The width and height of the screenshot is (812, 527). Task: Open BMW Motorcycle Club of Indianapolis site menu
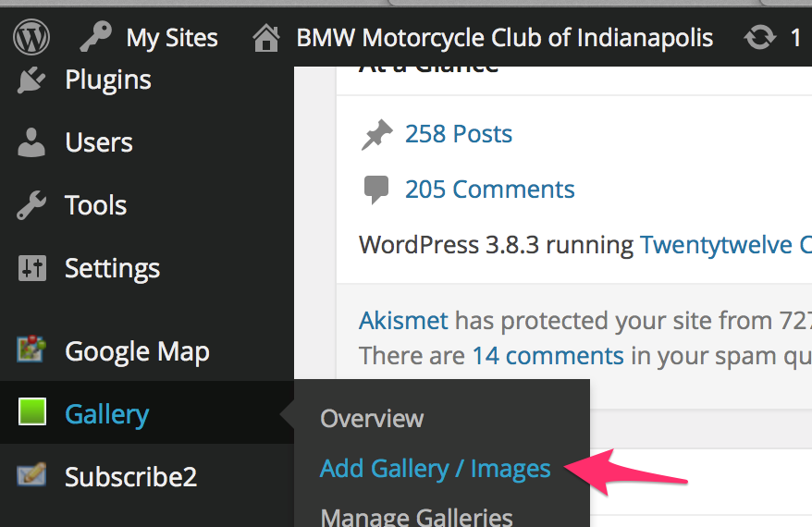pyautogui.click(x=504, y=38)
